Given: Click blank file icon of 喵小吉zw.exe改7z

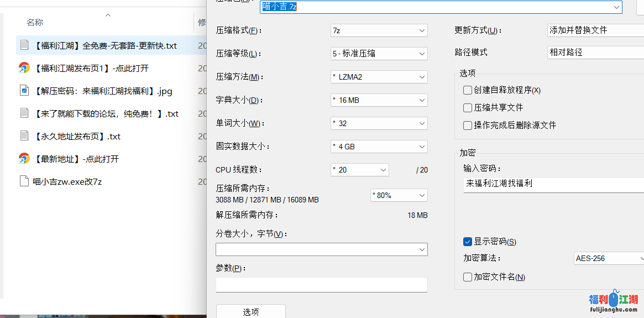Looking at the screenshot, I should 24,181.
